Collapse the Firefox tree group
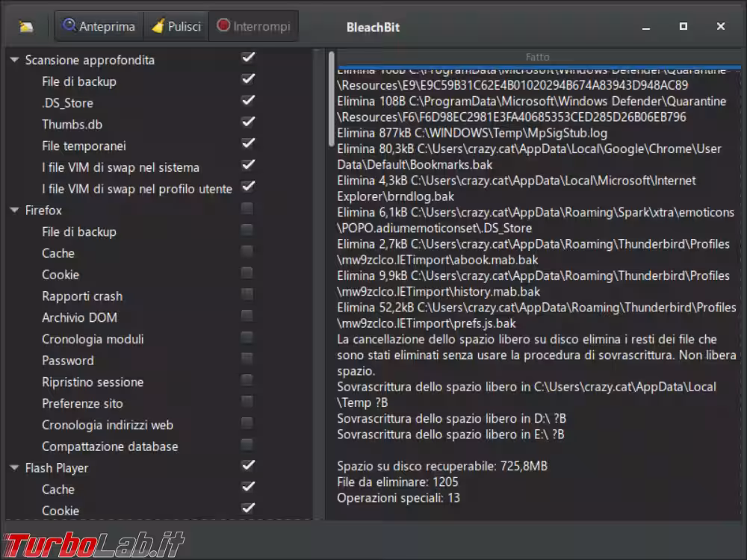Image resolution: width=747 pixels, height=560 pixels. coord(14,210)
